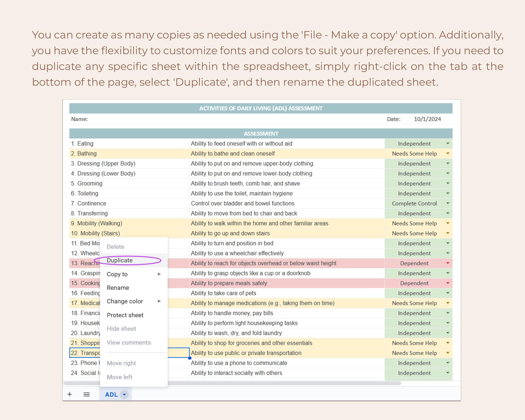The width and height of the screenshot is (525, 420).
Task: Open the Social Interaction Independent dropdown
Action: pyautogui.click(x=448, y=373)
